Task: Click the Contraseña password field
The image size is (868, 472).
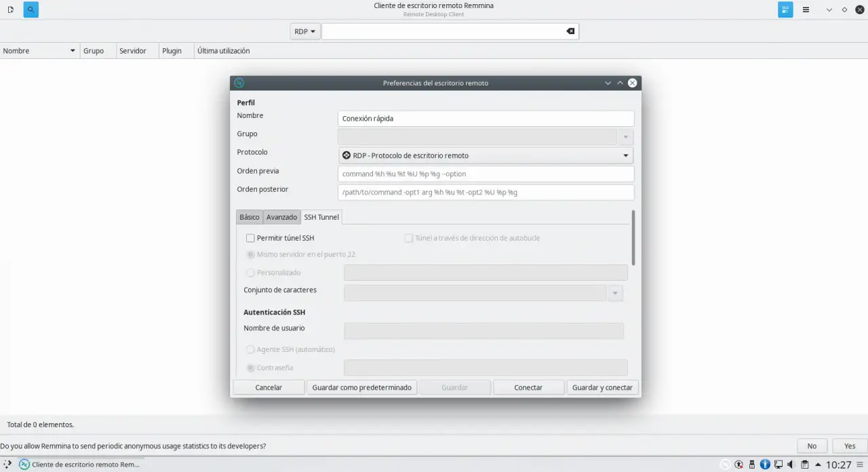Action: pyautogui.click(x=486, y=368)
